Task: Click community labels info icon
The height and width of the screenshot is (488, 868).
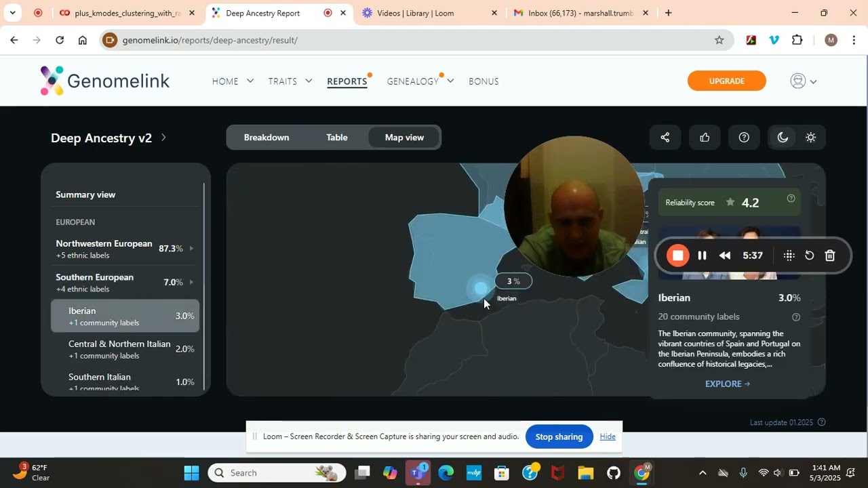Action: coord(796,317)
